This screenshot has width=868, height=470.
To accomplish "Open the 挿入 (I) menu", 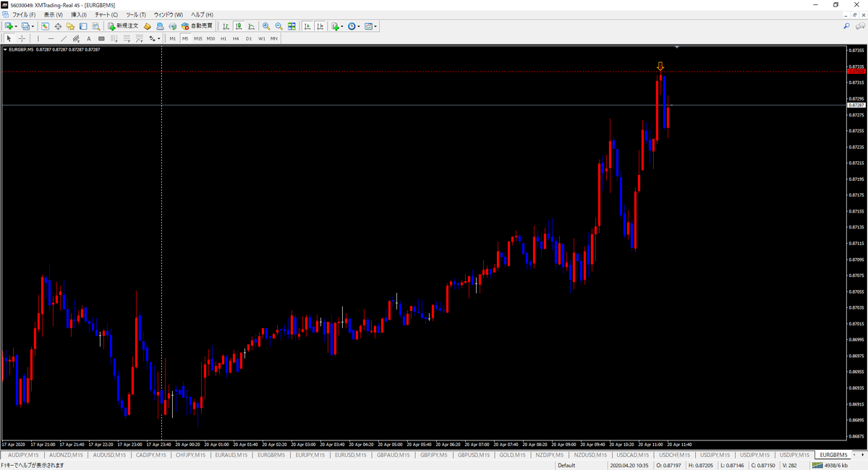I will pos(78,14).
